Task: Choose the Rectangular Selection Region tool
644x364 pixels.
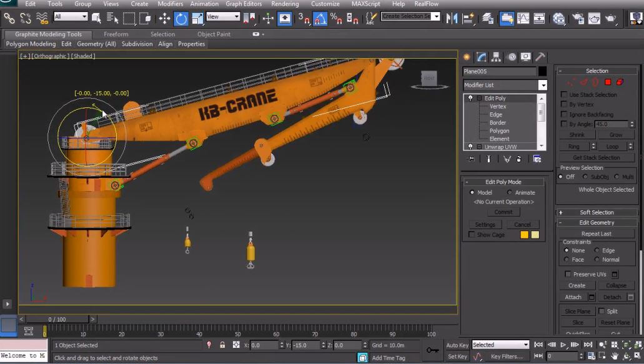Action: [x=129, y=18]
